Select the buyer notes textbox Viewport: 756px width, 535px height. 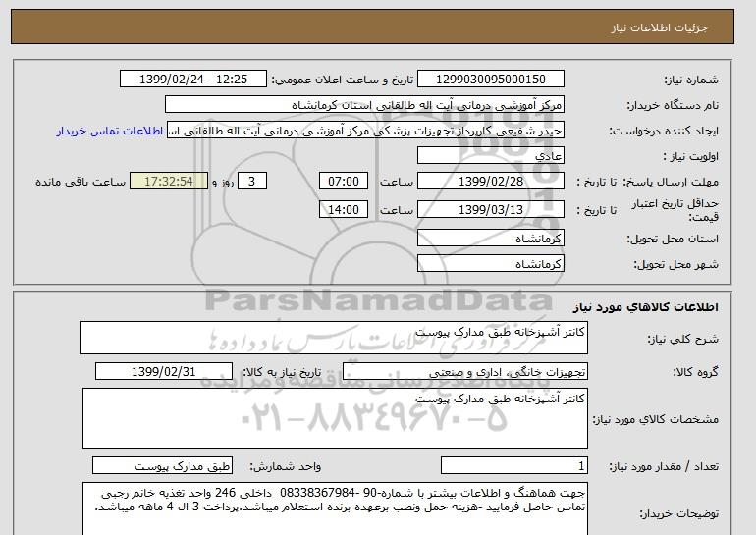point(335,509)
